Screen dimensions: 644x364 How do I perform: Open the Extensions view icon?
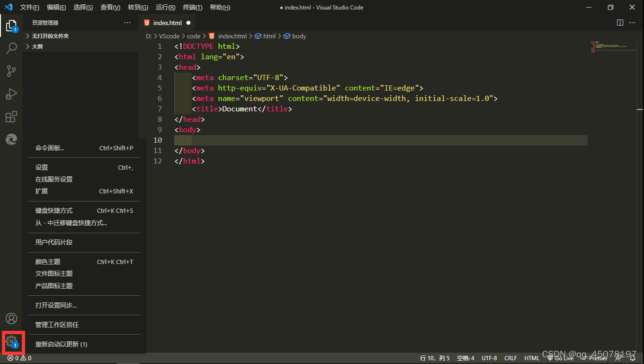point(11,117)
